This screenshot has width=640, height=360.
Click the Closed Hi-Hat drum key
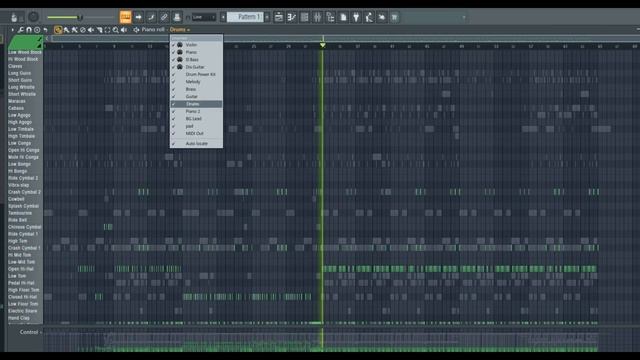tap(24, 297)
